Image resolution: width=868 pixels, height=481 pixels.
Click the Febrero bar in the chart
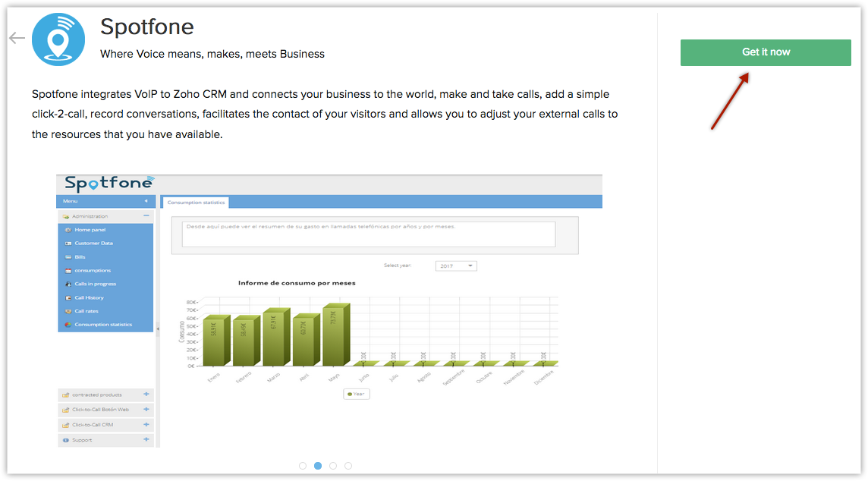[x=247, y=341]
